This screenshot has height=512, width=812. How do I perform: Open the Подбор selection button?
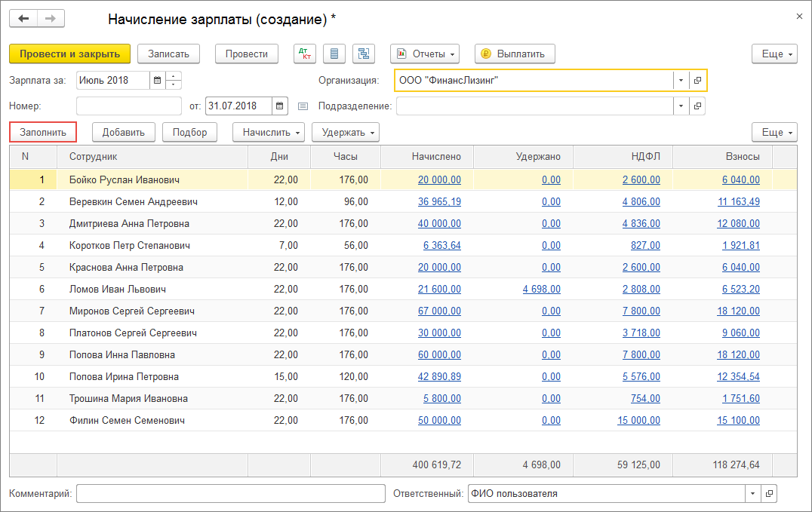pyautogui.click(x=189, y=133)
